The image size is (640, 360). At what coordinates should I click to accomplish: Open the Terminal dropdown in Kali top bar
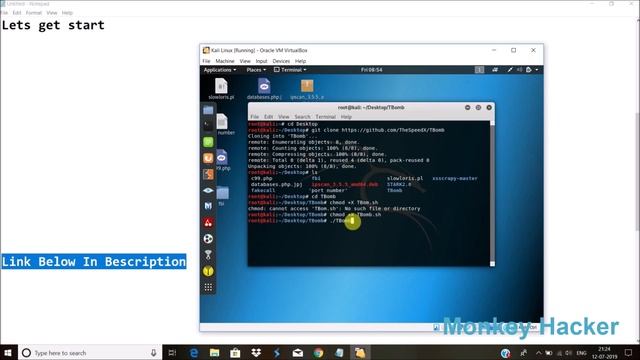point(290,70)
